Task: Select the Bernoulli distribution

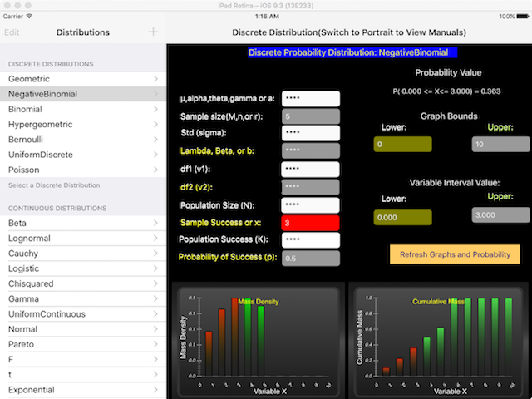Action: click(x=83, y=140)
